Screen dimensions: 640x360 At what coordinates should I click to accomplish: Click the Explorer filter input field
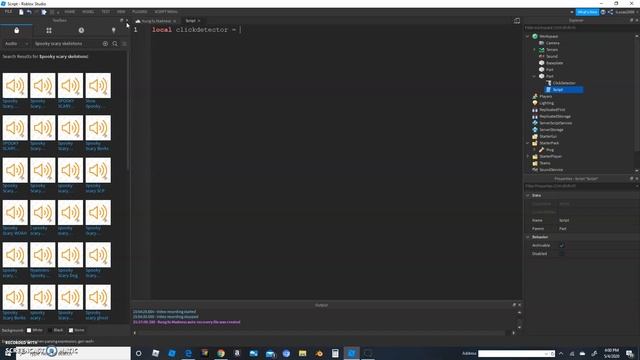pos(580,28)
